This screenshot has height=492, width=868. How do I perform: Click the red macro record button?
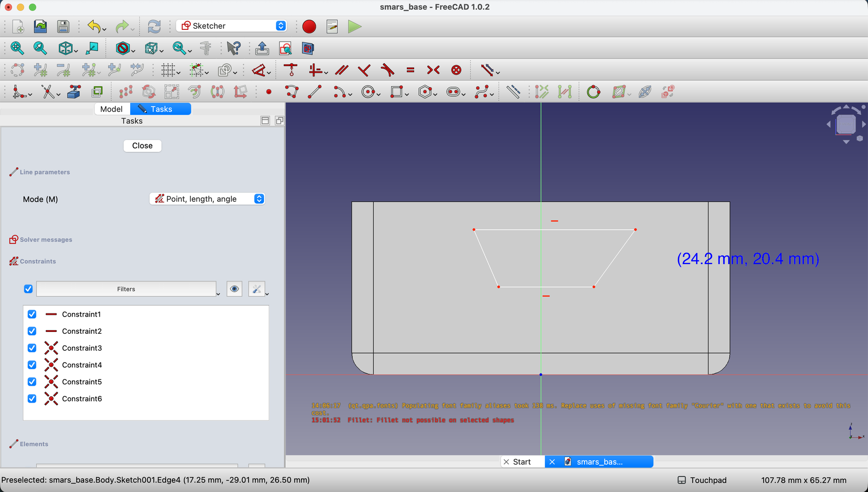tap(309, 26)
